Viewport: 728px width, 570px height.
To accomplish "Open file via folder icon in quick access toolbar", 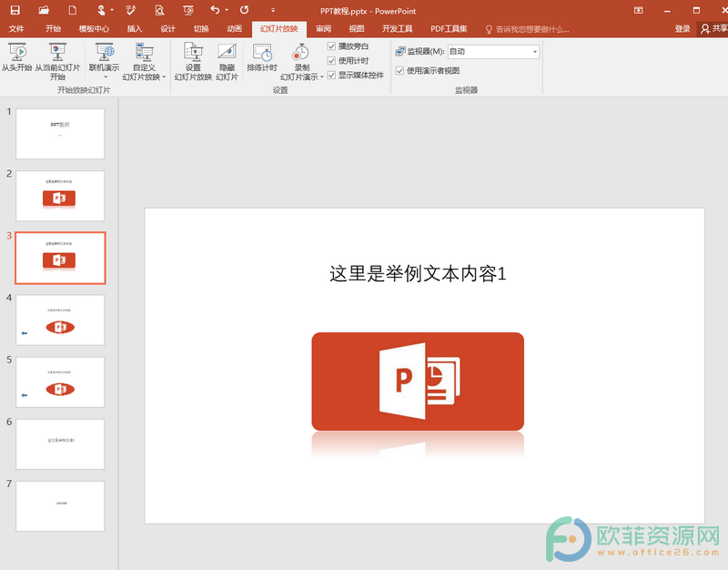I will click(44, 10).
